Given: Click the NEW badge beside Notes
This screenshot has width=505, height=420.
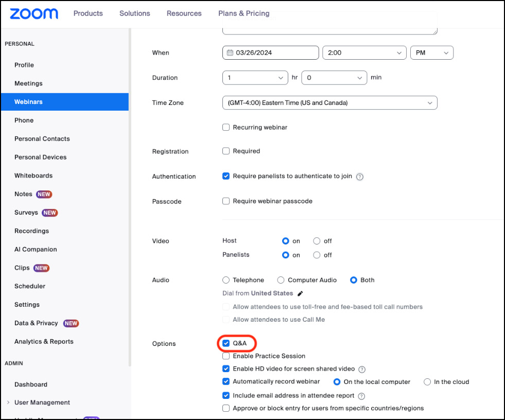Looking at the screenshot, I should (x=44, y=194).
